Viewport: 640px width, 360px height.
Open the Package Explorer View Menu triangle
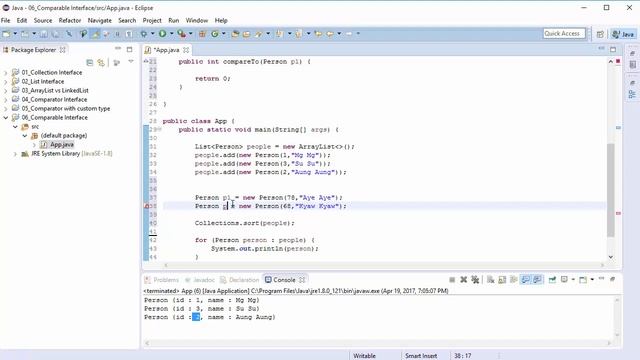(x=131, y=62)
